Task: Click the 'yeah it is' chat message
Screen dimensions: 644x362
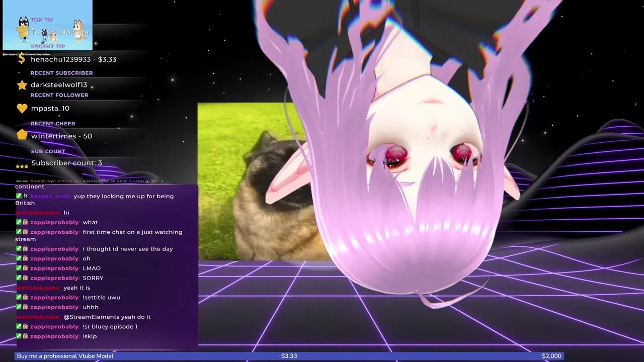Action: 77,288
